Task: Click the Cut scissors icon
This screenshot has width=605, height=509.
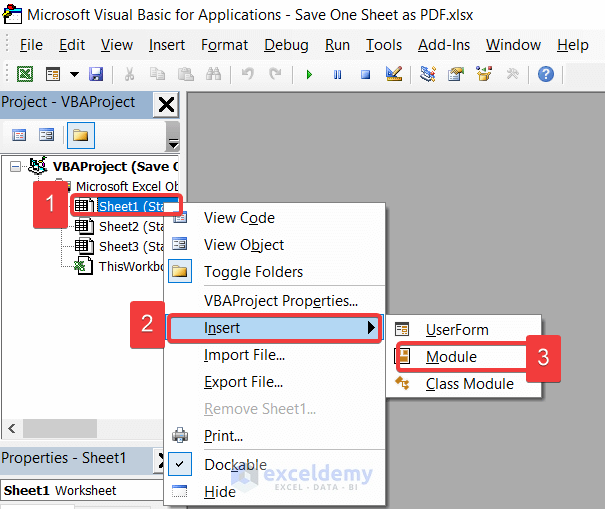Action: click(x=129, y=74)
